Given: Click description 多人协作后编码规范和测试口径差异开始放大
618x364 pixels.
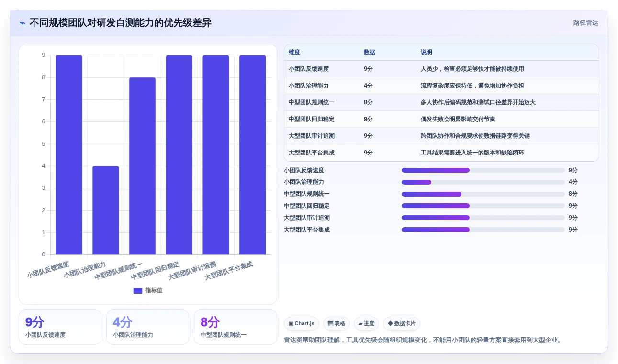Looking at the screenshot, I should point(478,102).
